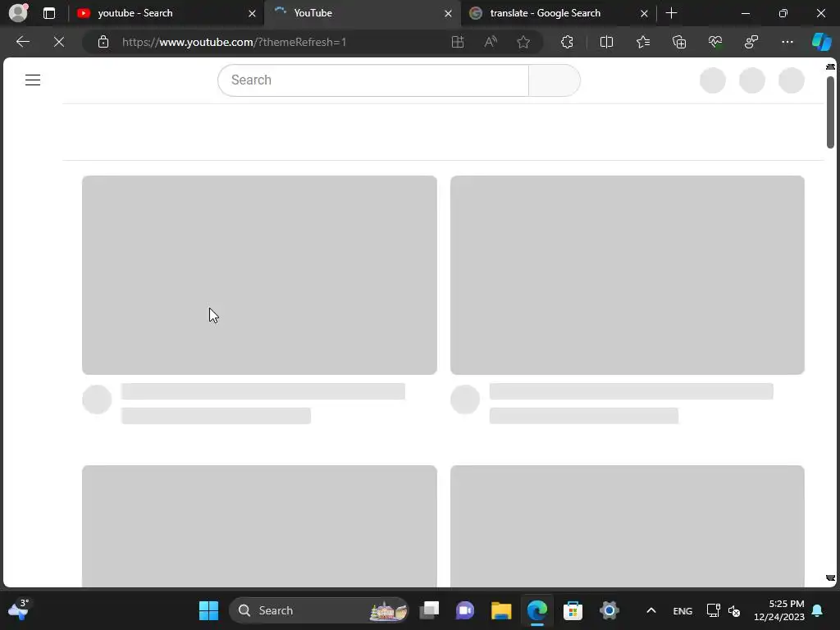Screen dimensions: 840x630
Task: Open browser Extensions puzzle icon
Action: [x=568, y=42]
